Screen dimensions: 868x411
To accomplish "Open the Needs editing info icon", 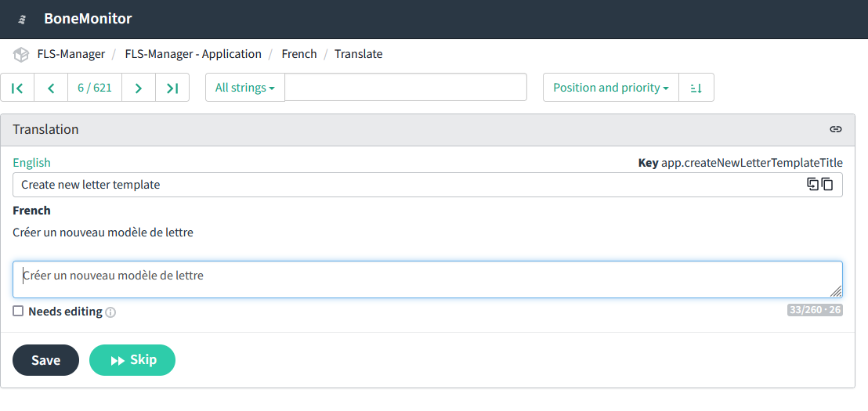I will (110, 312).
